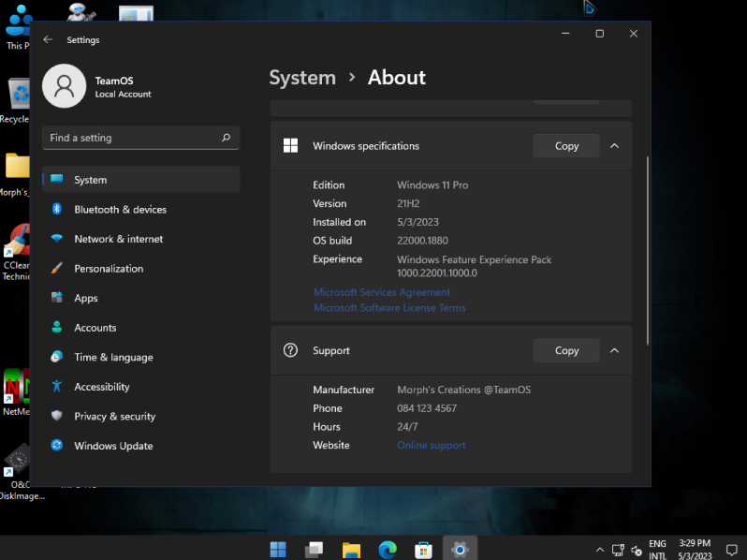Click the System monitor icon in the sidebar
747x560 pixels.
(57, 179)
